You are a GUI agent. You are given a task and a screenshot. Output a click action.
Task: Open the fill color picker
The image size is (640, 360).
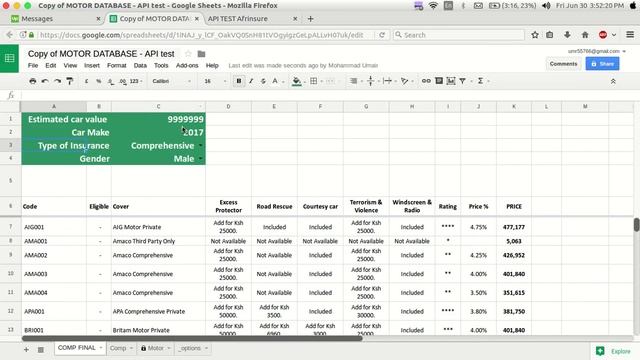tap(297, 81)
